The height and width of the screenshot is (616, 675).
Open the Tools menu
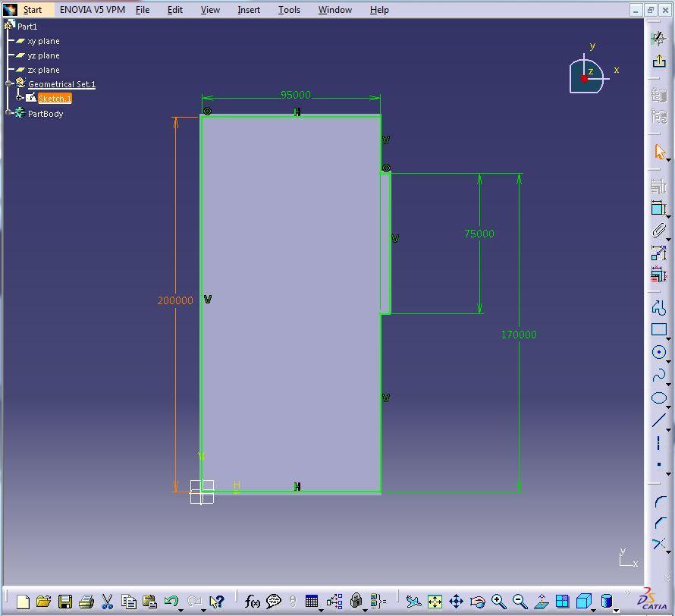click(289, 9)
